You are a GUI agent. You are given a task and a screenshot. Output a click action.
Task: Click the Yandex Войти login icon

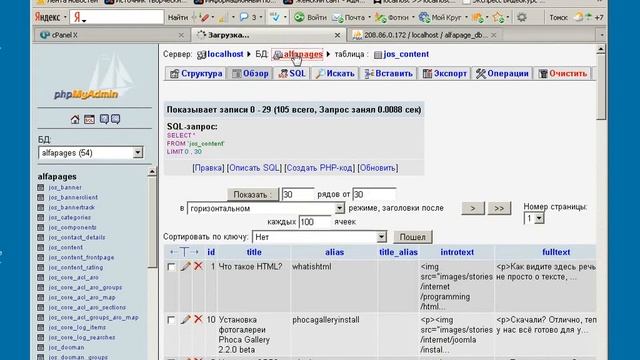(300, 17)
